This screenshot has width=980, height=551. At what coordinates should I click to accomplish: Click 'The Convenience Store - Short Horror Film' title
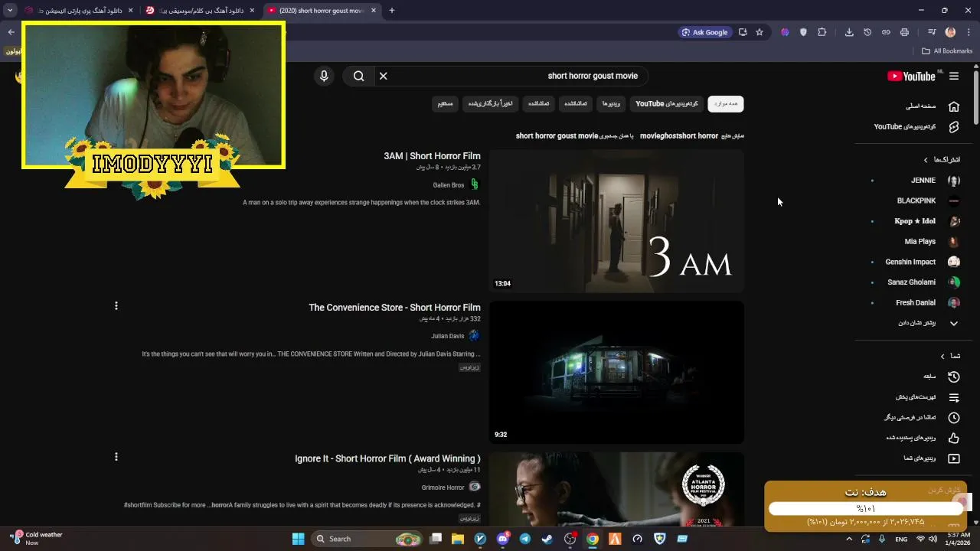[x=394, y=308]
